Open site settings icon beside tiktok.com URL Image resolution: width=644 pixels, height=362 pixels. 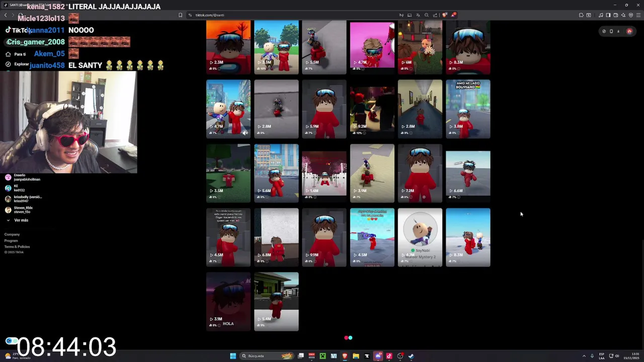pos(190,15)
